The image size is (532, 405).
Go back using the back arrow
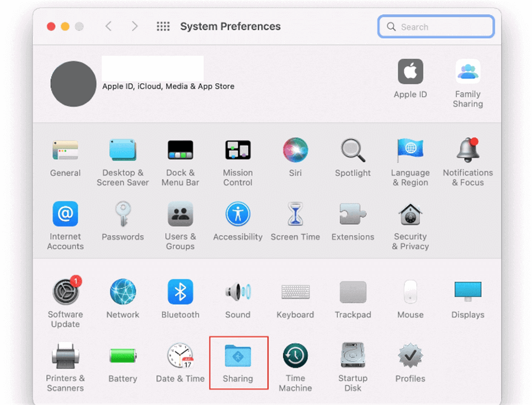[108, 26]
